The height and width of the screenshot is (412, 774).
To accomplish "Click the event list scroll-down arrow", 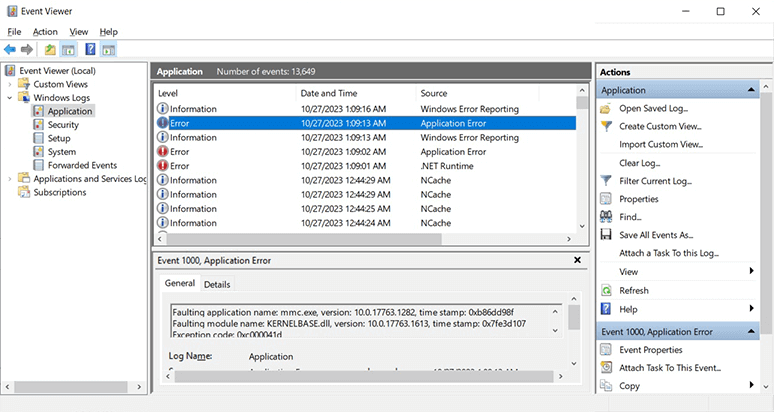I will click(x=582, y=226).
